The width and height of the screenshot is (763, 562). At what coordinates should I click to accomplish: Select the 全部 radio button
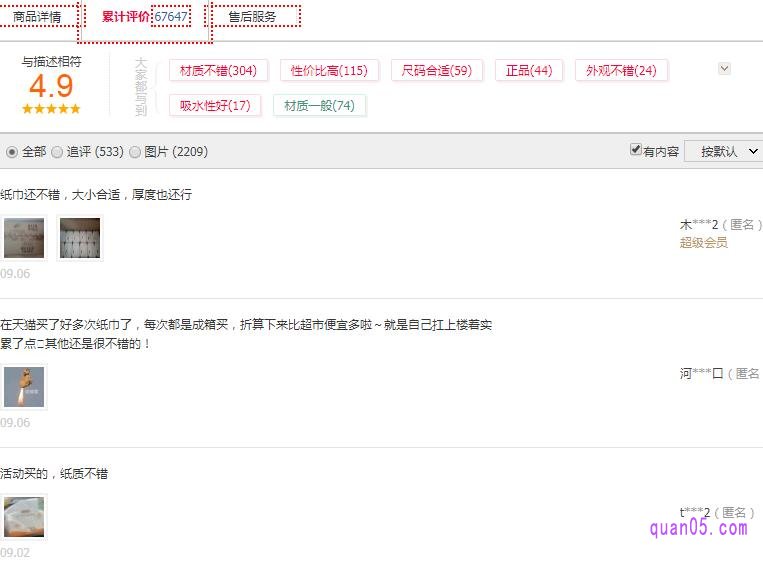tap(12, 152)
